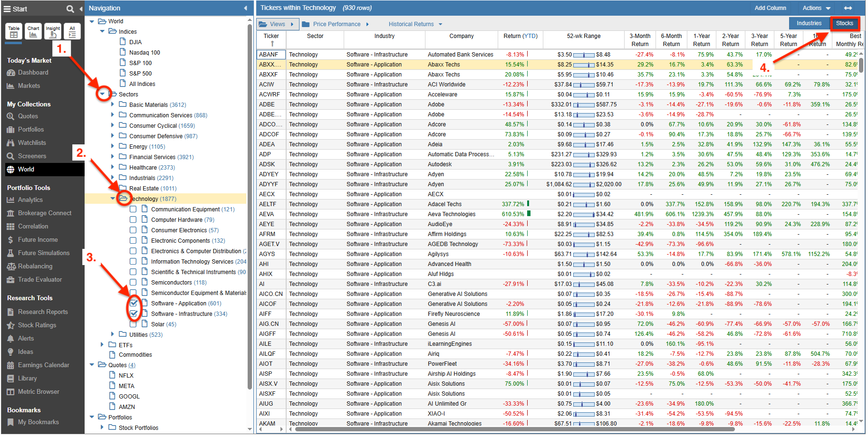Image resolution: width=868 pixels, height=437 pixels.
Task: Switch to the Industries tab
Action: click(x=809, y=23)
